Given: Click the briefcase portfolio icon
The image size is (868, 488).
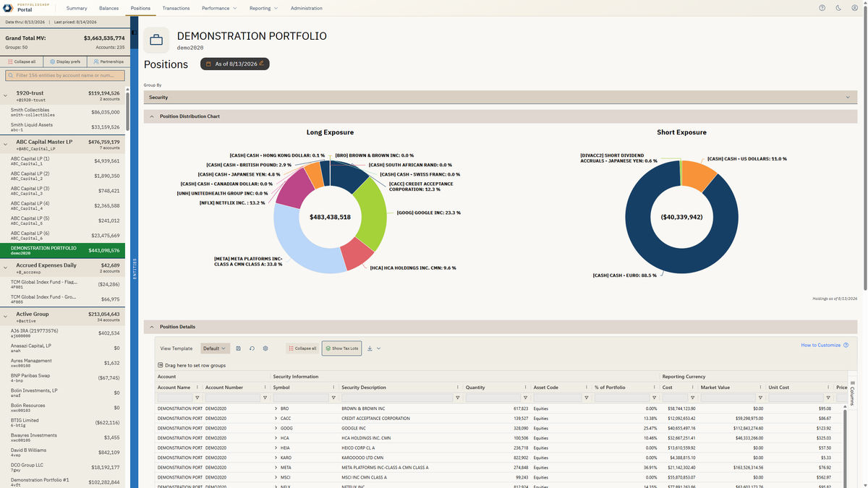Looking at the screenshot, I should [x=156, y=40].
